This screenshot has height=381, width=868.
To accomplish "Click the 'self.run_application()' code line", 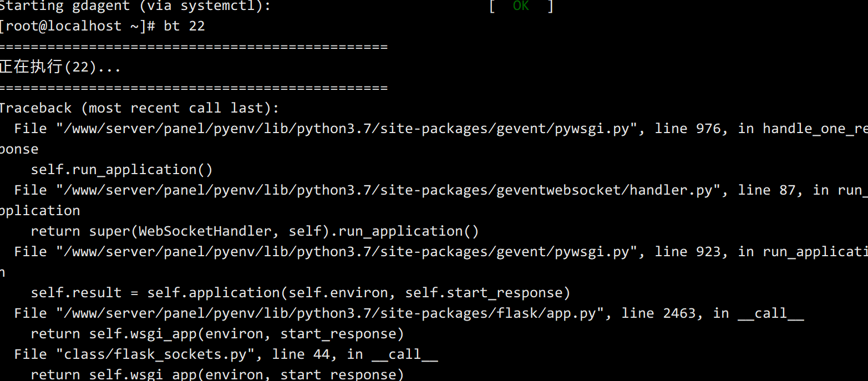I will [x=122, y=170].
